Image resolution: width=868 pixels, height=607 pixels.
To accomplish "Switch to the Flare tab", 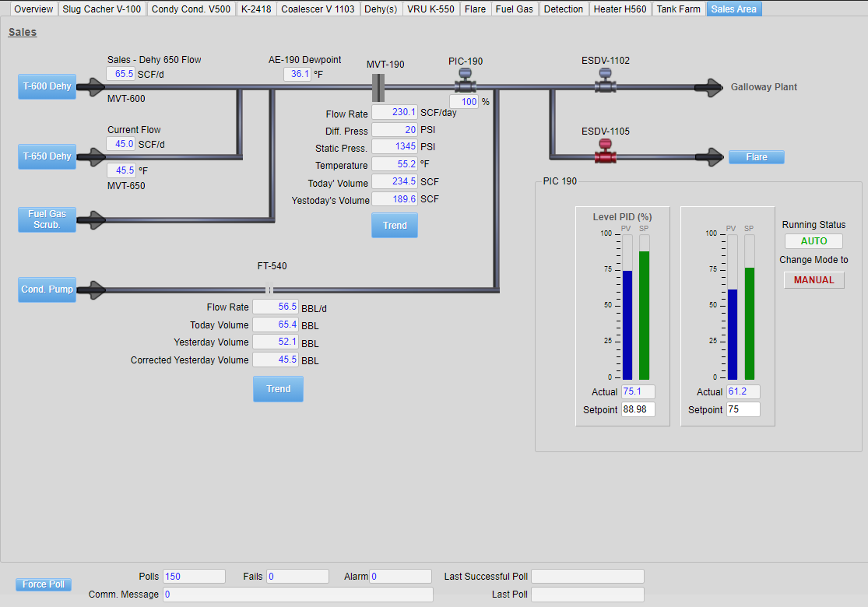I will pos(475,9).
